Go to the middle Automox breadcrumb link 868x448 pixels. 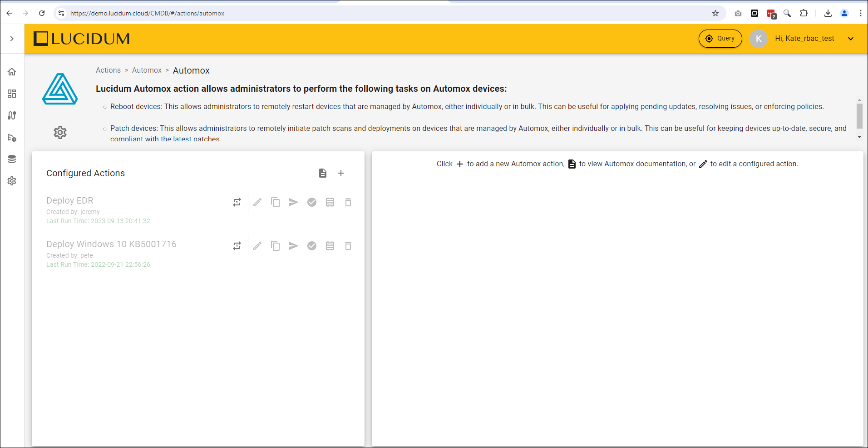147,70
